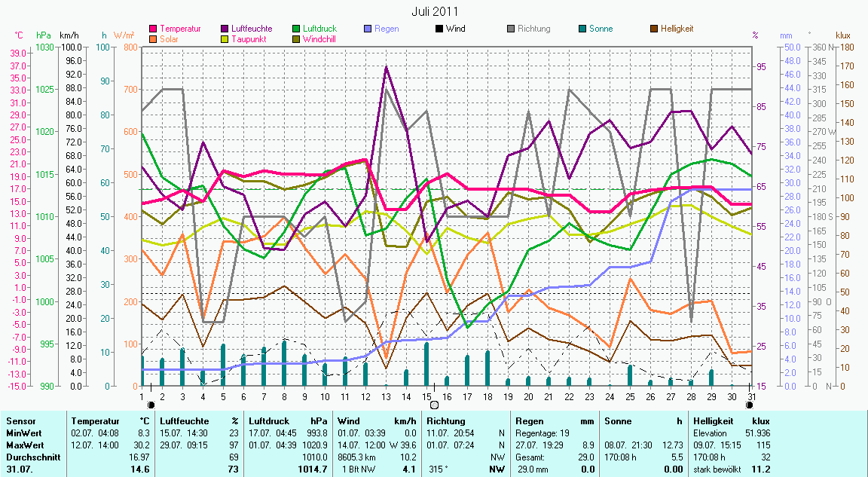Click the brown Helligkeit legend swatch
The width and height of the screenshot is (868, 477).
pos(654,29)
